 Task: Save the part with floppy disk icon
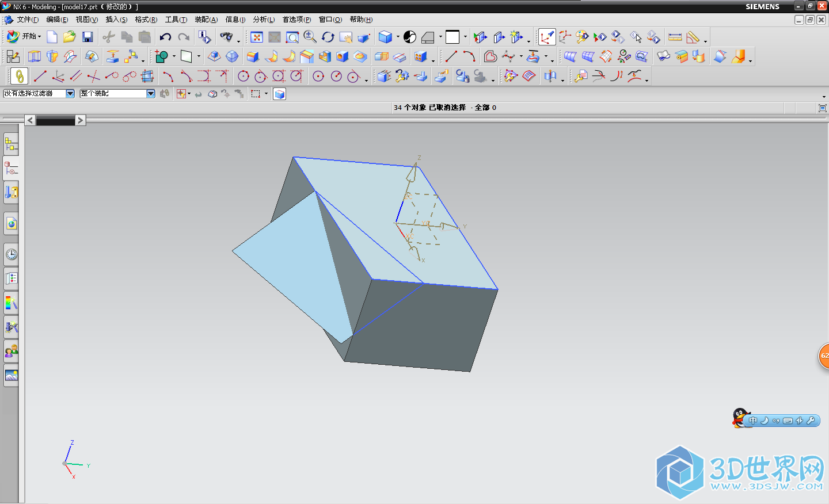(x=88, y=37)
